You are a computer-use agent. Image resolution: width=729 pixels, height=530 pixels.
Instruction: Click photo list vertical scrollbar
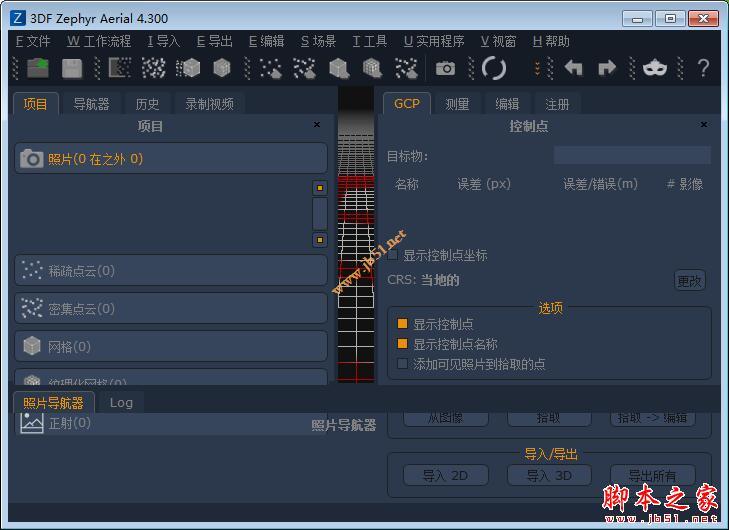(320, 214)
